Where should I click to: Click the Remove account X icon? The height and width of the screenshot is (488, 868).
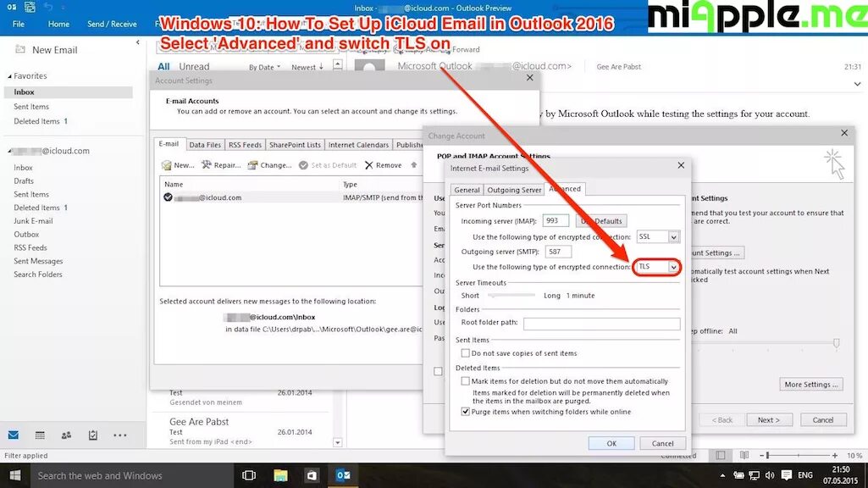click(x=369, y=165)
